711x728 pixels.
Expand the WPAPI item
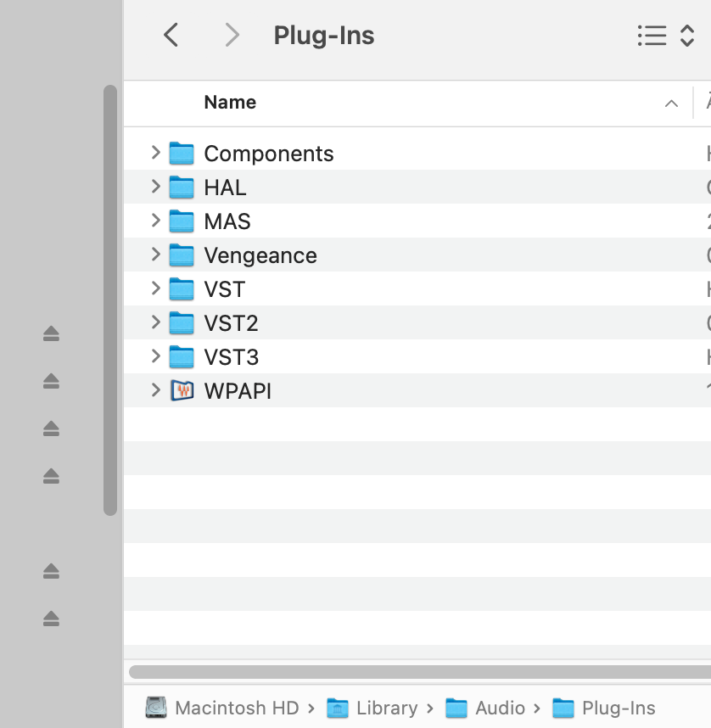tap(155, 390)
